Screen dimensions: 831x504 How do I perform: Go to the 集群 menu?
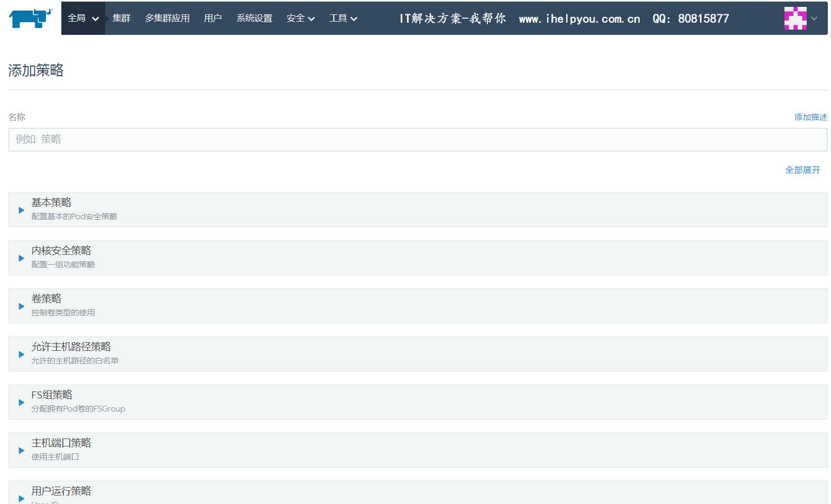click(121, 18)
